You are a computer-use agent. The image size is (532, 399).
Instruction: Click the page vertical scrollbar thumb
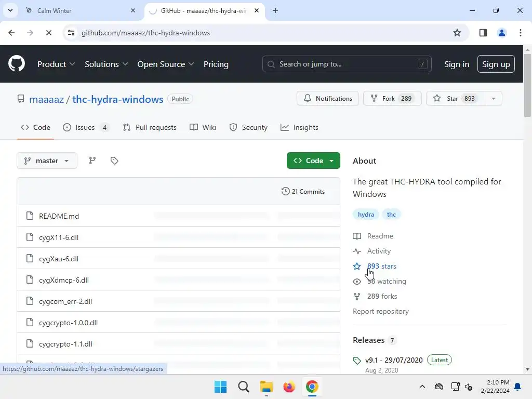pos(527,85)
